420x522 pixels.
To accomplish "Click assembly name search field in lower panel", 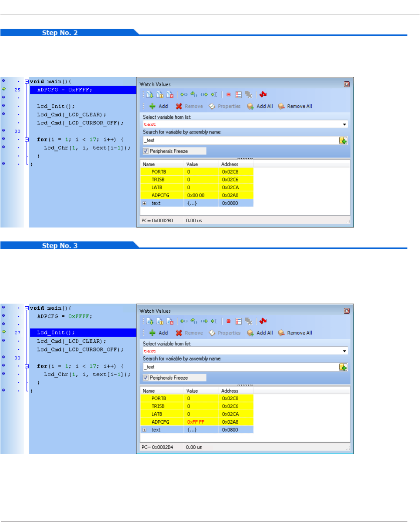I will [x=240, y=367].
